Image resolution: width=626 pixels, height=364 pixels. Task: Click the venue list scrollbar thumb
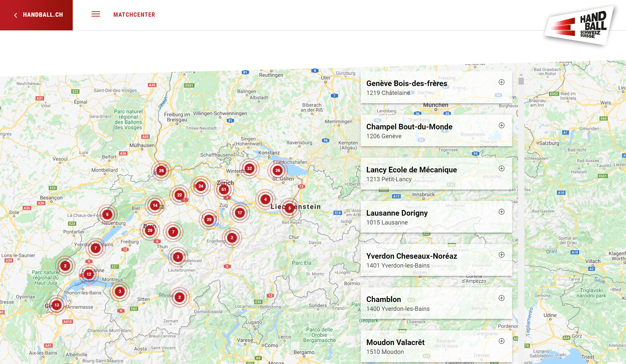(x=521, y=81)
